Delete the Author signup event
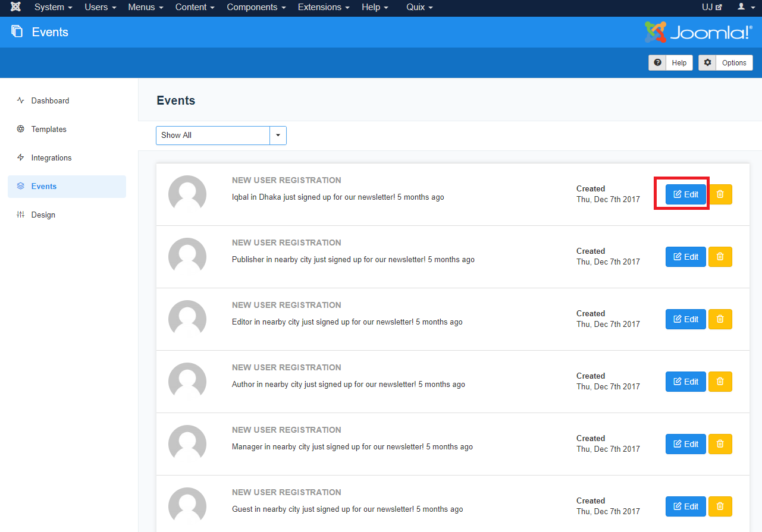 click(x=720, y=382)
